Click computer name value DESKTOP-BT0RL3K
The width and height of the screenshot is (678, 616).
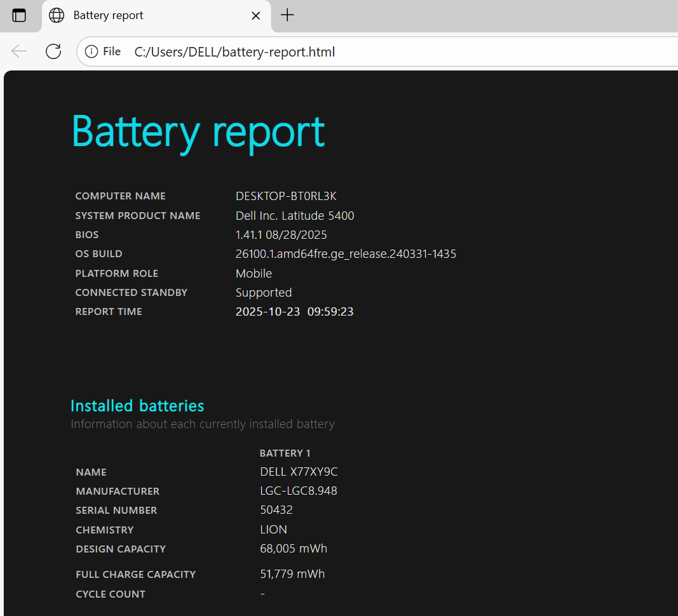point(286,196)
